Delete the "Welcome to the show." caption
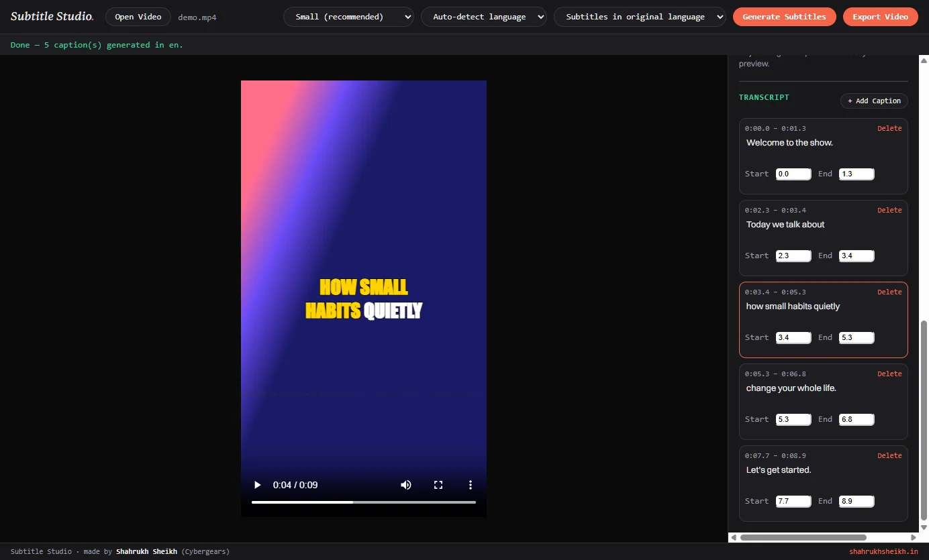 (x=889, y=128)
